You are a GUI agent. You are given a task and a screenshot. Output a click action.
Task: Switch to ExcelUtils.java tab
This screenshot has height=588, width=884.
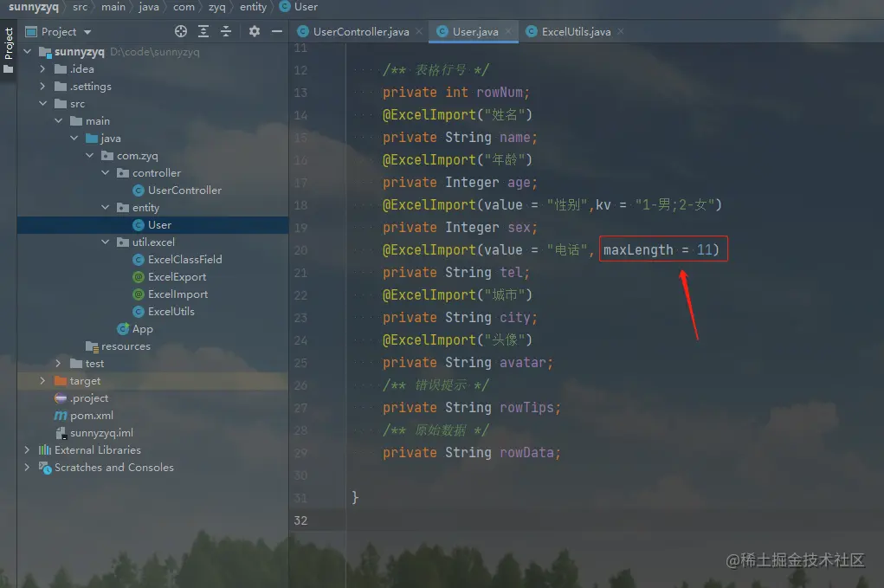[x=576, y=31]
